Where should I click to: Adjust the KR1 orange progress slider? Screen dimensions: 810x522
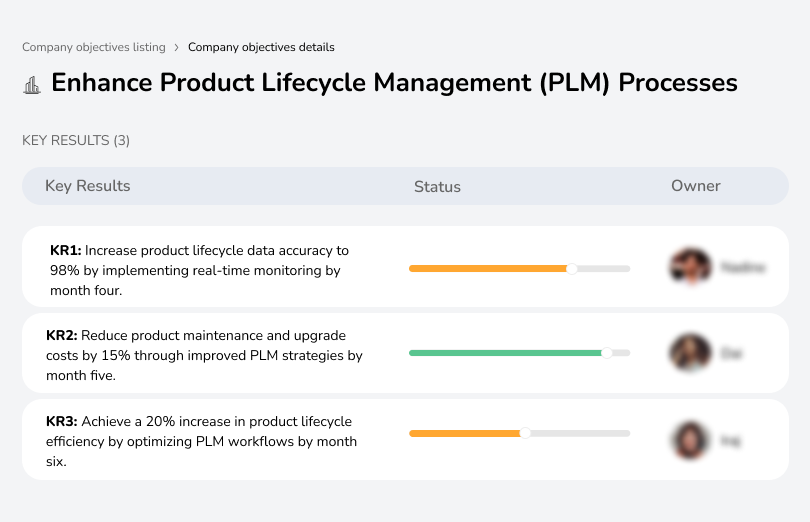coord(571,269)
